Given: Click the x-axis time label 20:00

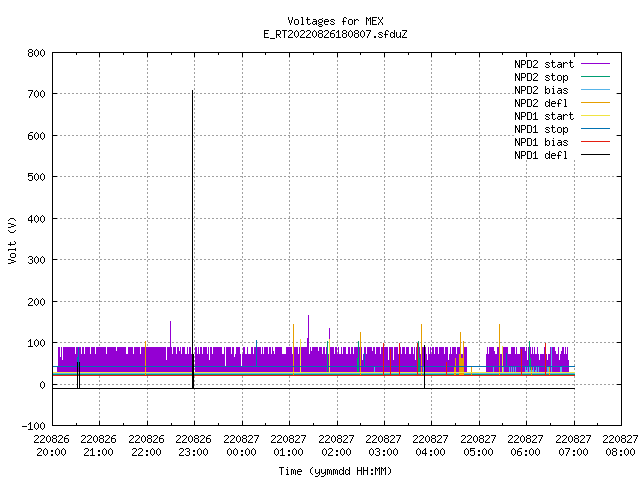Looking at the screenshot, I should (x=51, y=452).
